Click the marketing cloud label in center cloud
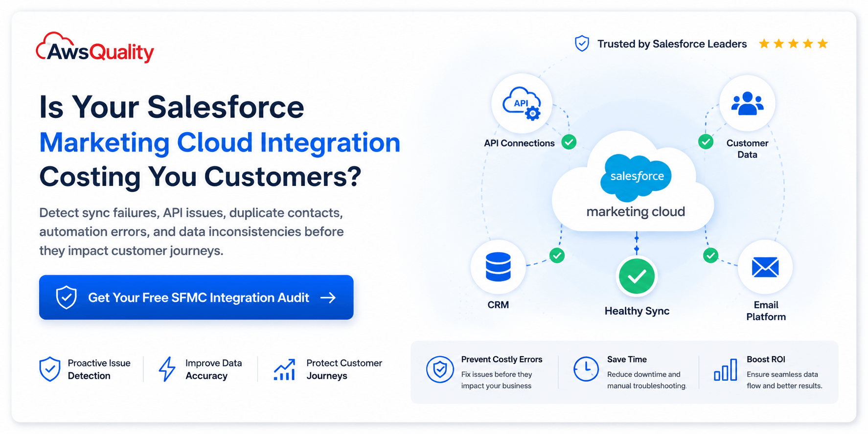 tap(636, 212)
